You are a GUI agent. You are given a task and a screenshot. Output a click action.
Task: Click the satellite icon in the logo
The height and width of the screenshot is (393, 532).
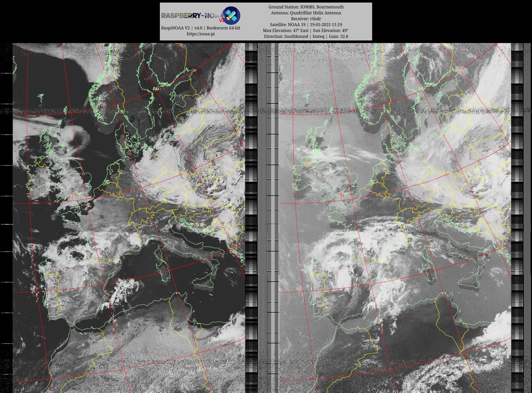point(231,15)
